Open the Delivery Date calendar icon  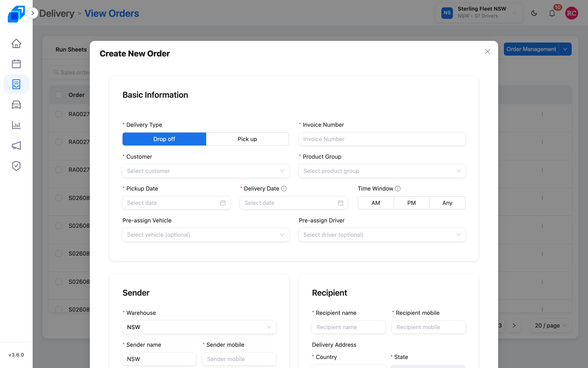click(x=340, y=203)
